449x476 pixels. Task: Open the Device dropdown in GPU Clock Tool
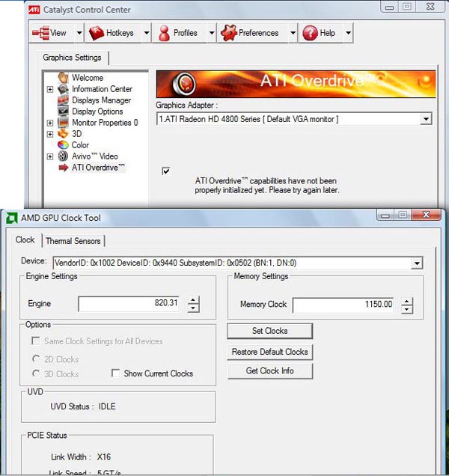pyautogui.click(x=417, y=263)
